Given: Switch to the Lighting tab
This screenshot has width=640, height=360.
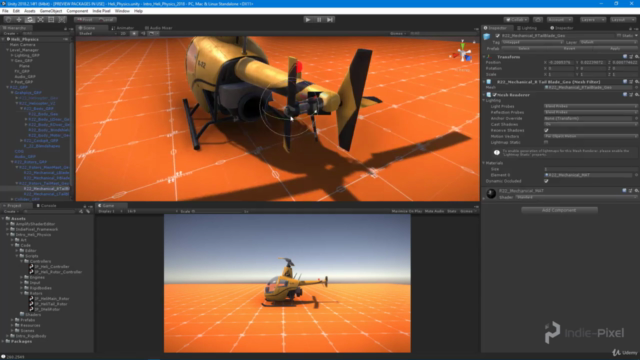Looking at the screenshot, I should pyautogui.click(x=527, y=28).
